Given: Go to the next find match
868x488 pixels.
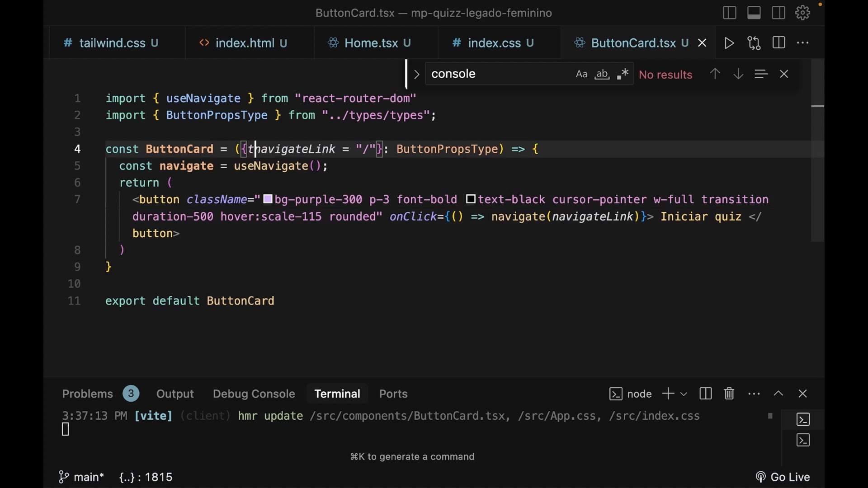Looking at the screenshot, I should [x=738, y=74].
